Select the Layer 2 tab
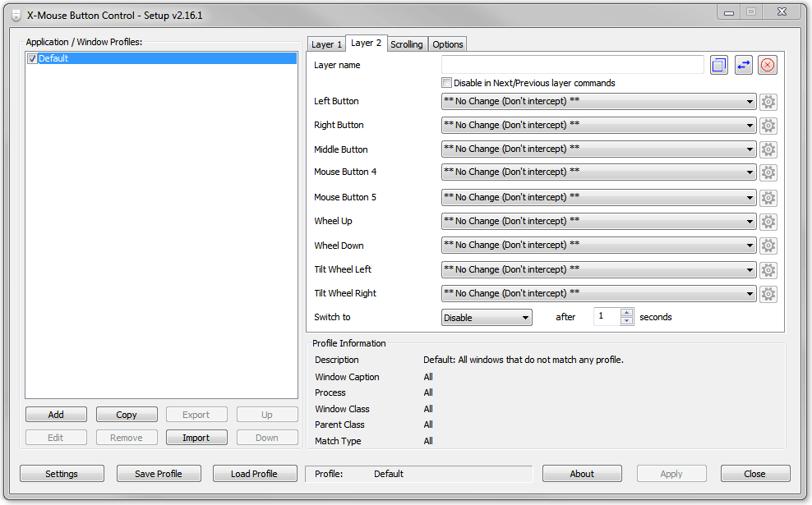The height and width of the screenshot is (505, 812). point(366,43)
